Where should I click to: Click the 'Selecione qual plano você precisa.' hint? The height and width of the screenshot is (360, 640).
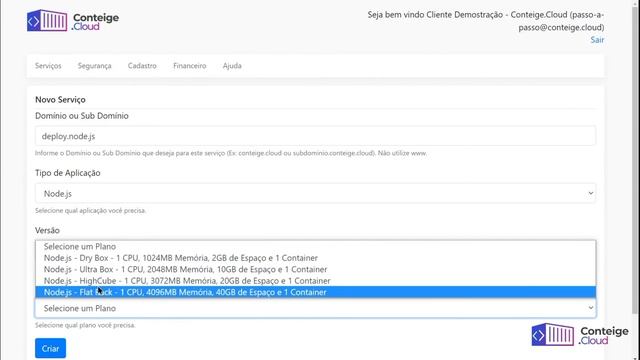85,325
